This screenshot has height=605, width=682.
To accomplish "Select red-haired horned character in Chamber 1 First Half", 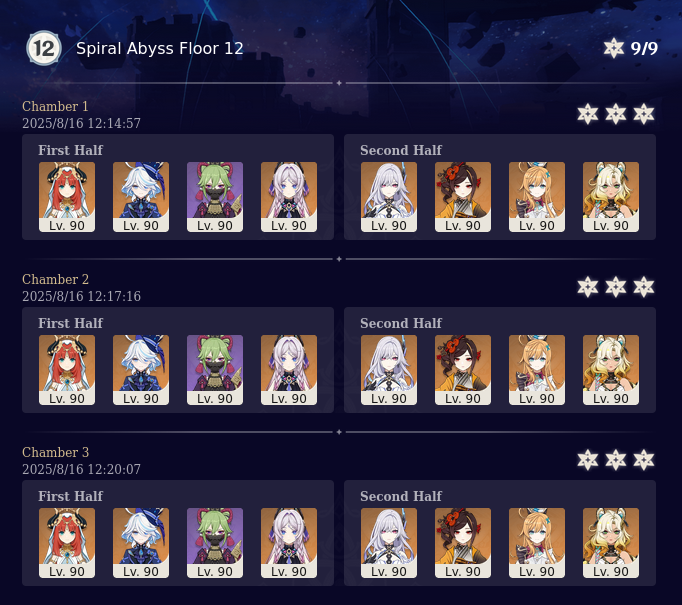I will (67, 197).
